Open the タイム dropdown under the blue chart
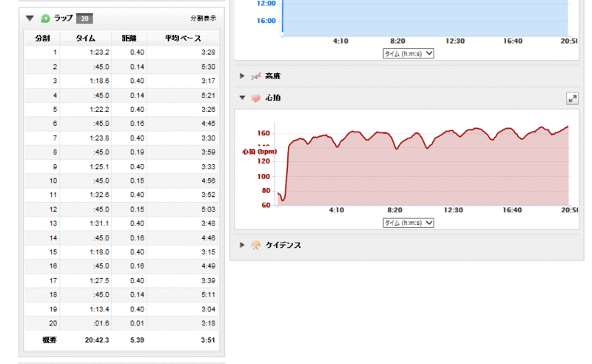592x364 pixels. pos(408,54)
